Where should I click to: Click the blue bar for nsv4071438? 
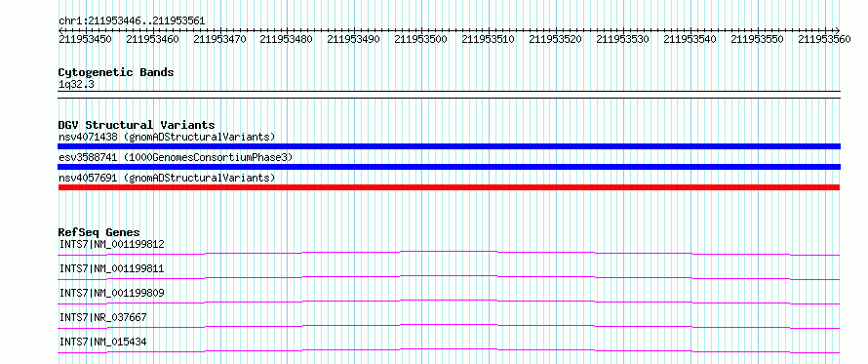[449, 146]
